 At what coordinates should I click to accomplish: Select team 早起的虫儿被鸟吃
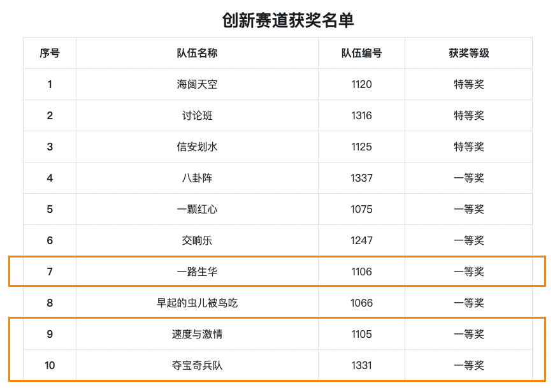(x=197, y=303)
